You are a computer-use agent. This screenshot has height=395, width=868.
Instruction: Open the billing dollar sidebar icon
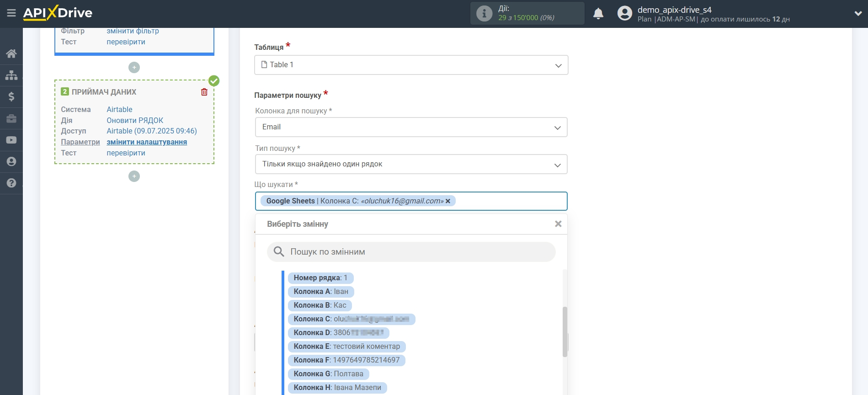(11, 96)
